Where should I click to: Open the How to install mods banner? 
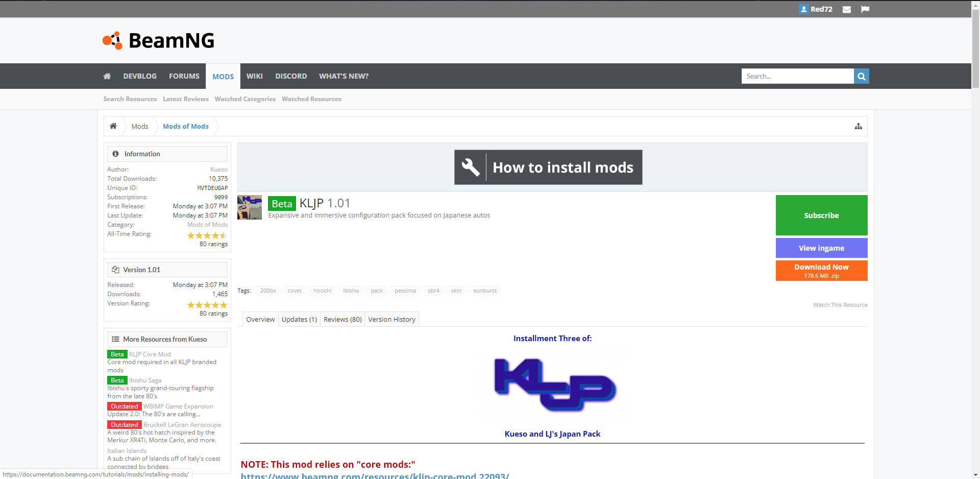[x=548, y=167]
